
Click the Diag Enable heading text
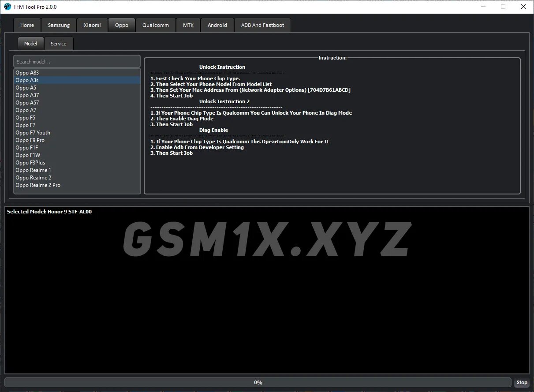[213, 130]
